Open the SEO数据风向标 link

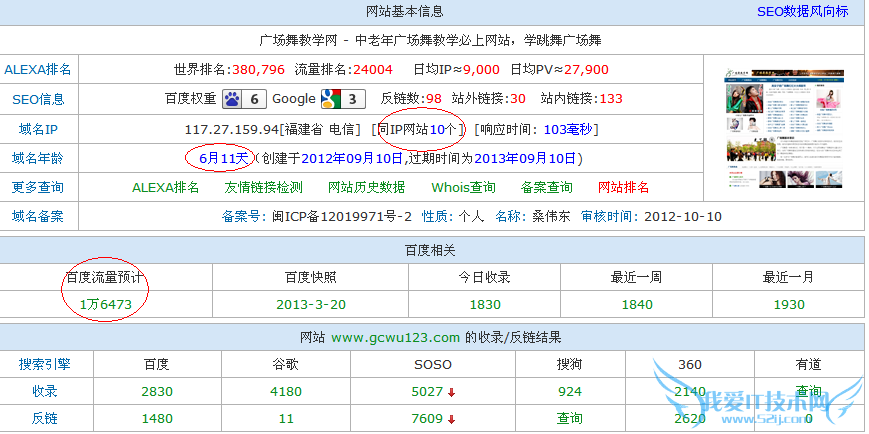pos(802,12)
